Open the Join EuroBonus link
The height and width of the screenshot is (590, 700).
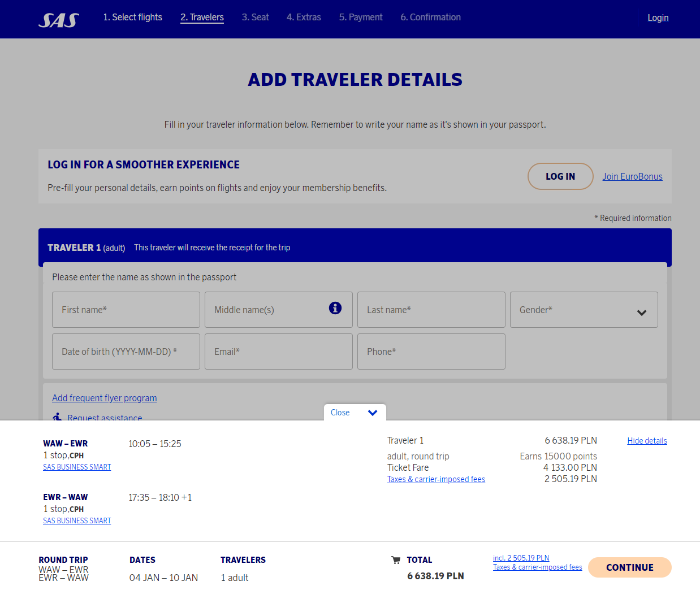tap(632, 176)
